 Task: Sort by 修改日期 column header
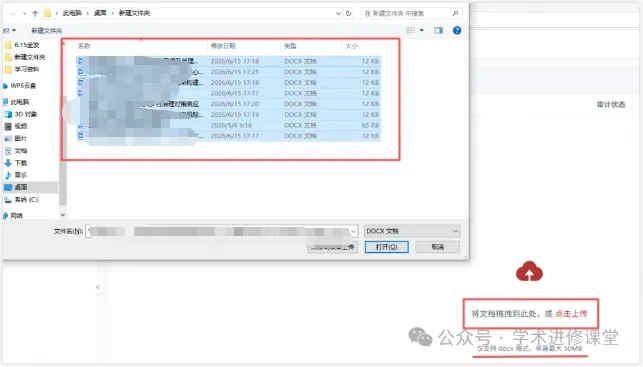[223, 46]
